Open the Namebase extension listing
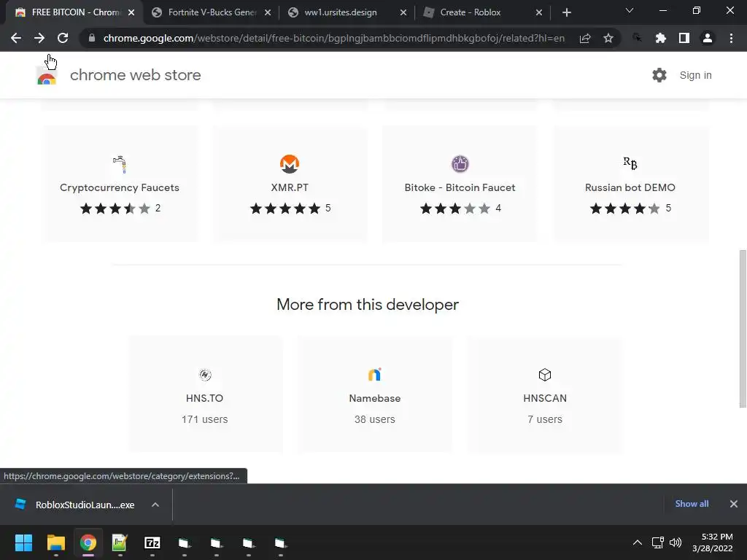Viewport: 747px width, 560px height. coord(374,394)
